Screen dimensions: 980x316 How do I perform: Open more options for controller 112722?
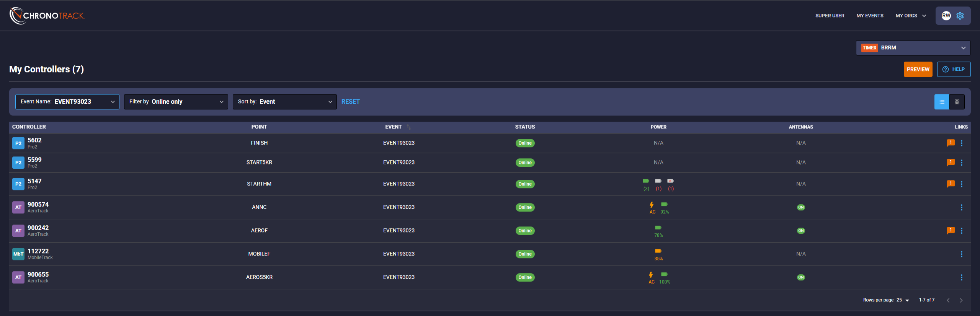pyautogui.click(x=961, y=254)
